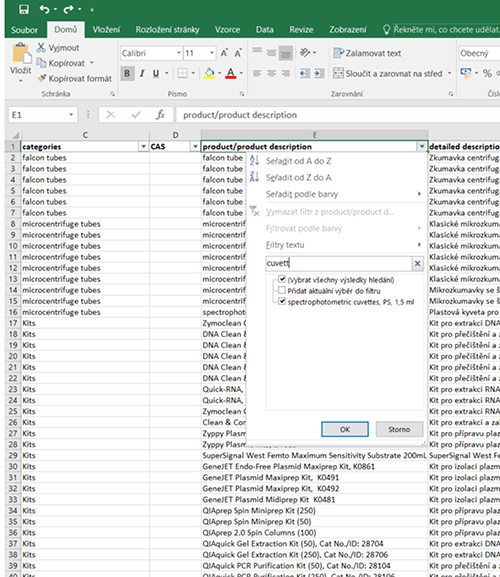Switch to Rozložení stránky tab
This screenshot has width=500, height=577.
pos(167,30)
